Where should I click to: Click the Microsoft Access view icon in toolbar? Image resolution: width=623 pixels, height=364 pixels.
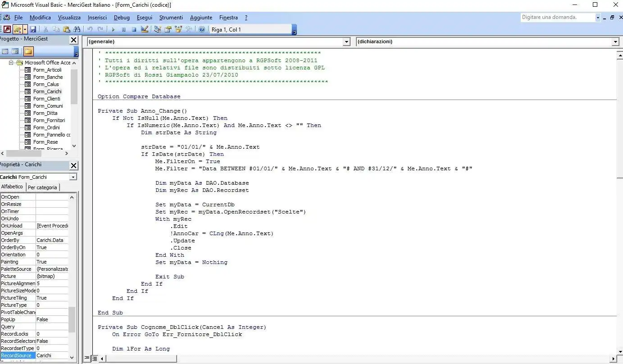point(7,29)
